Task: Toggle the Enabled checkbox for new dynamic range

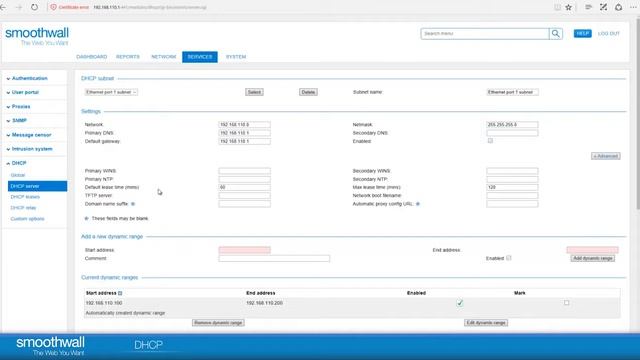Action: [x=509, y=258]
